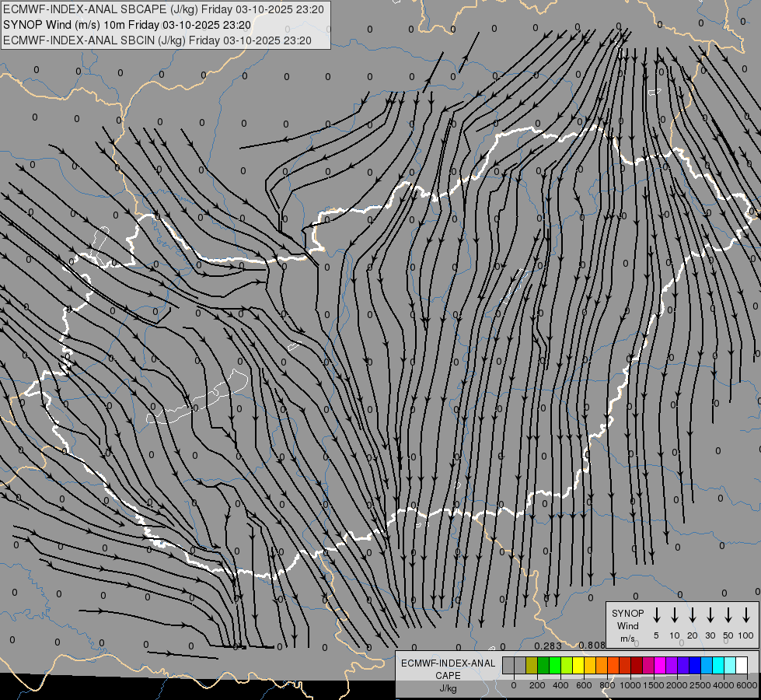Viewport: 761px width, 700px height.
Task: Click the 4000 tick label on CAPE scale
Action: [724, 685]
